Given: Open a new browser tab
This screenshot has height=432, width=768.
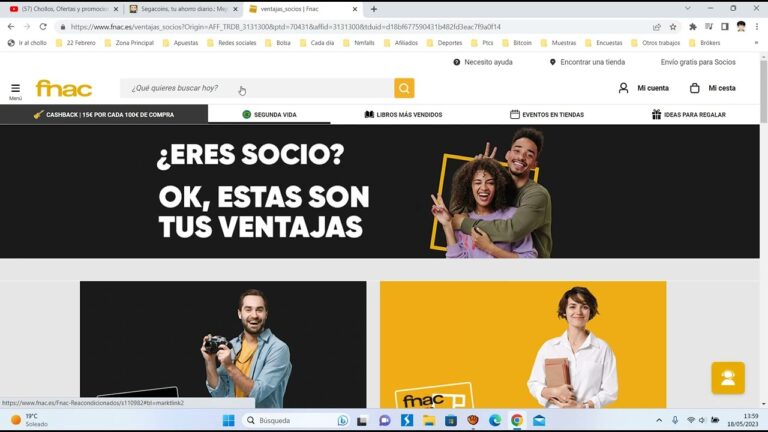Looking at the screenshot, I should click(x=374, y=9).
